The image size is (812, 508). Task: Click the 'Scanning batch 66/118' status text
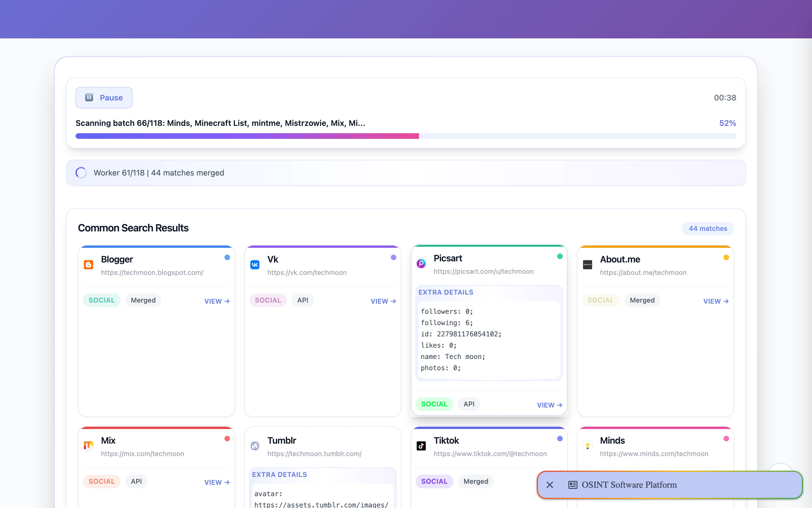pyautogui.click(x=220, y=123)
